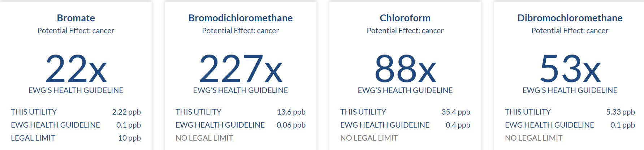Viewport: 644px width, 150px height.
Task: Click Bromate's 2.22 ppb utility value
Action: point(126,112)
